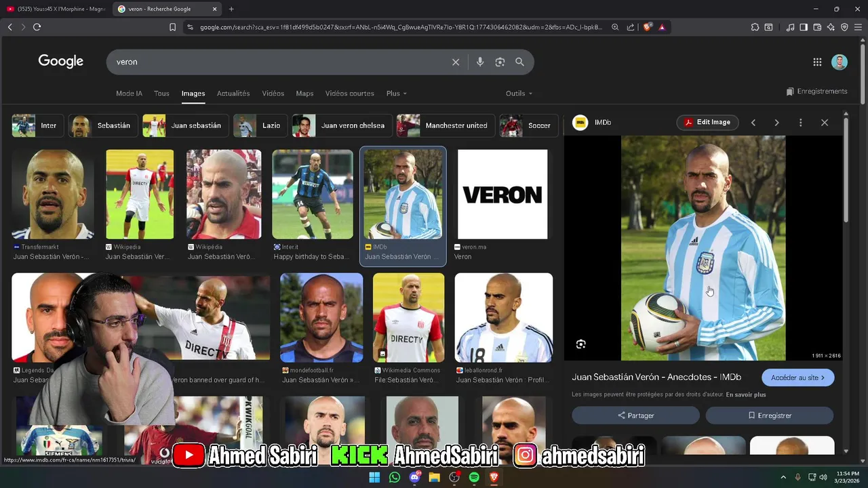Click the magnifier search button in search bar

(x=519, y=62)
